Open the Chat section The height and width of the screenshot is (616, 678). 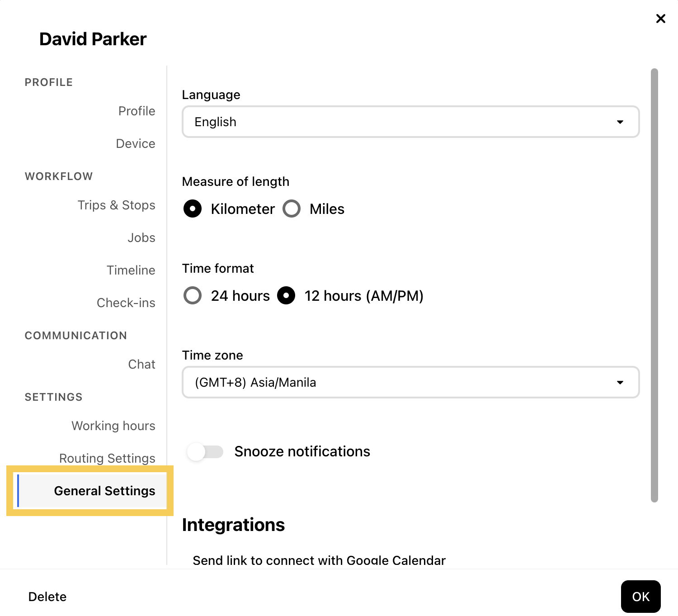point(141,364)
